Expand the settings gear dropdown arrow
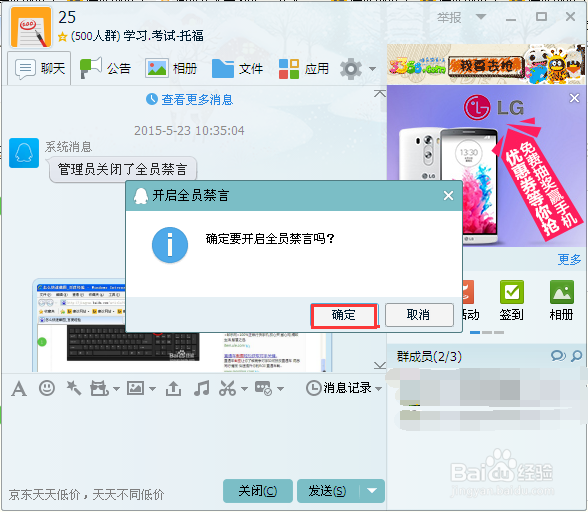The height and width of the screenshot is (512, 588). (x=372, y=69)
